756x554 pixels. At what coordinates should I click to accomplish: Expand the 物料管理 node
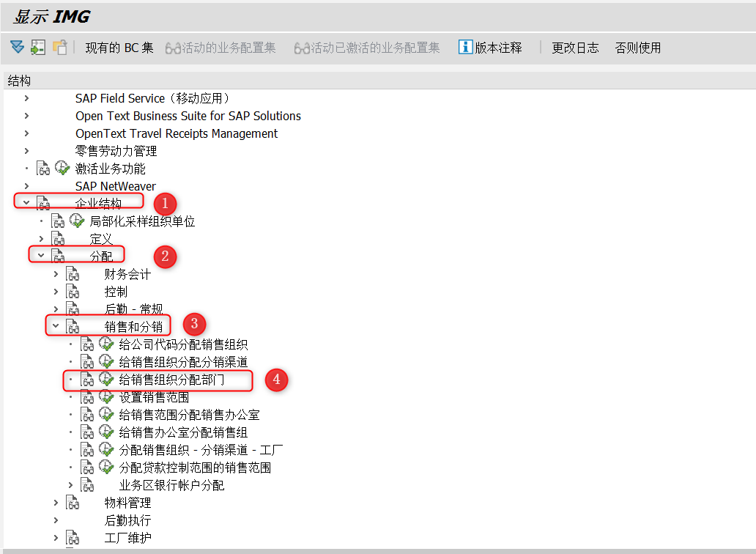pos(56,503)
